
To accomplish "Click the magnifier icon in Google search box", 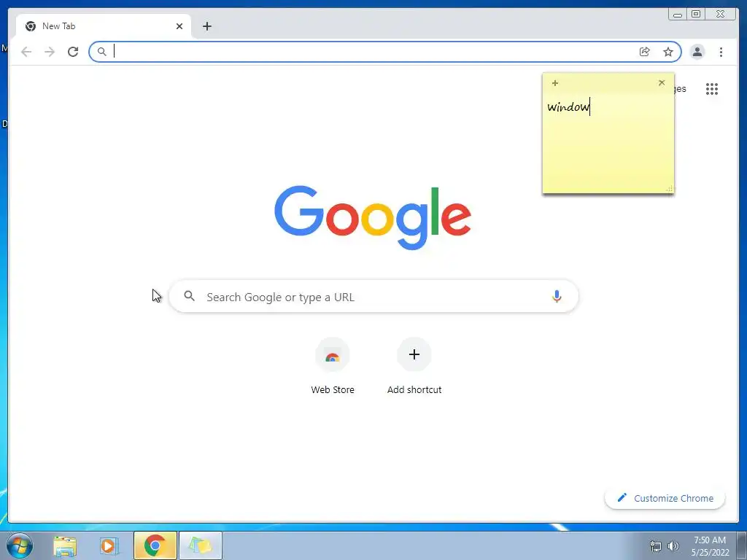I will 189,296.
